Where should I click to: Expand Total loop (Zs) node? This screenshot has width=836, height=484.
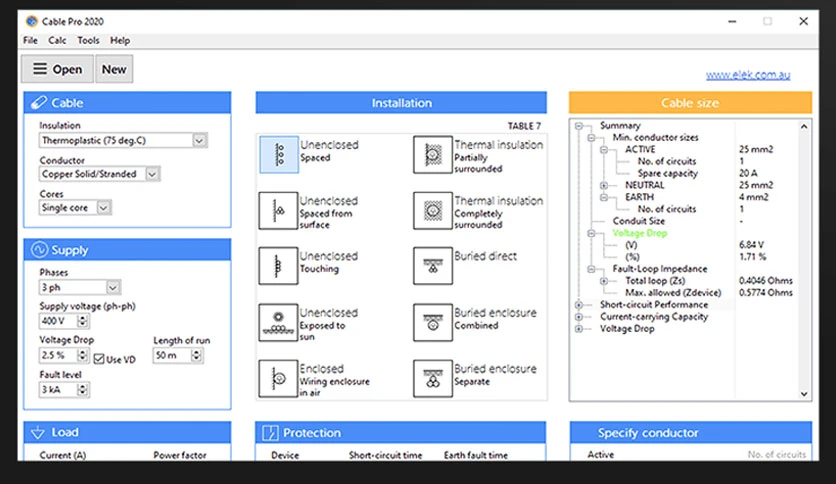point(604,281)
